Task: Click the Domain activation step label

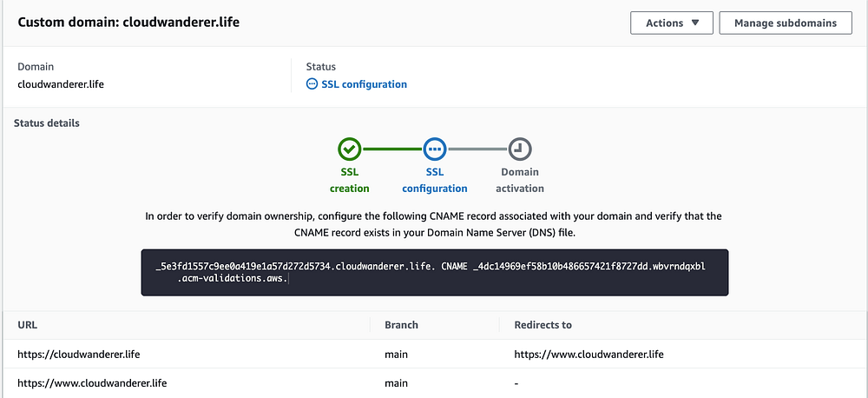Action: click(520, 181)
